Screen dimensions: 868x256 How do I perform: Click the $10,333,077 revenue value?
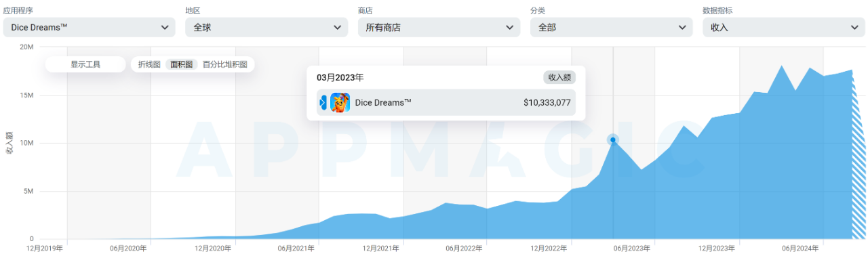(547, 103)
